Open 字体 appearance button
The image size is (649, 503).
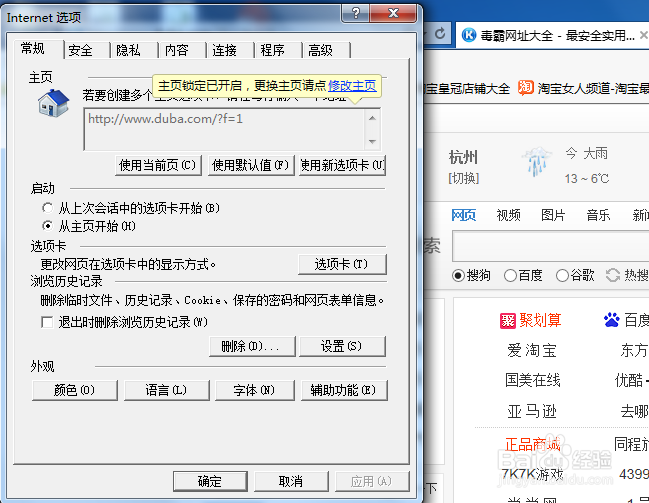(x=255, y=390)
